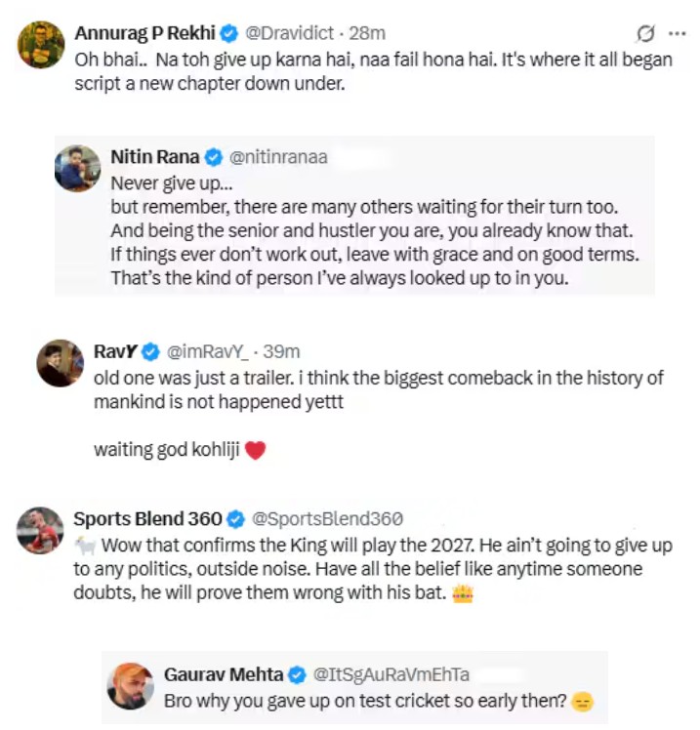The image size is (700, 730).
Task: Open Nitin Rana's avatar image
Action: (78, 168)
